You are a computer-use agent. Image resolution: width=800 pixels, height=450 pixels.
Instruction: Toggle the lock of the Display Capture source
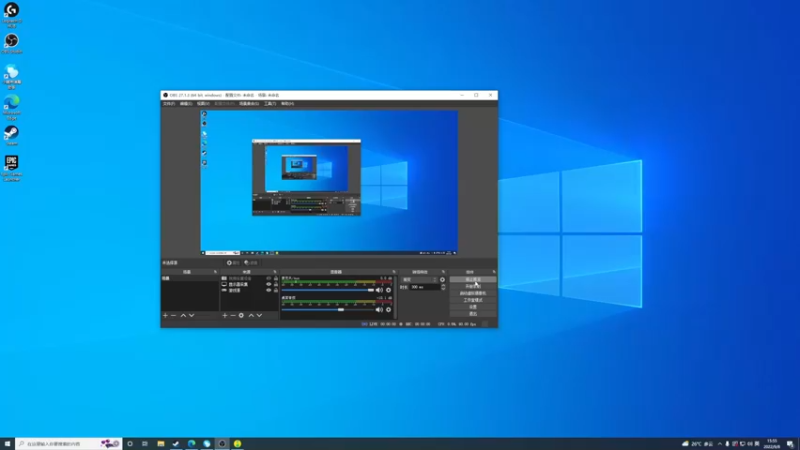[276, 284]
